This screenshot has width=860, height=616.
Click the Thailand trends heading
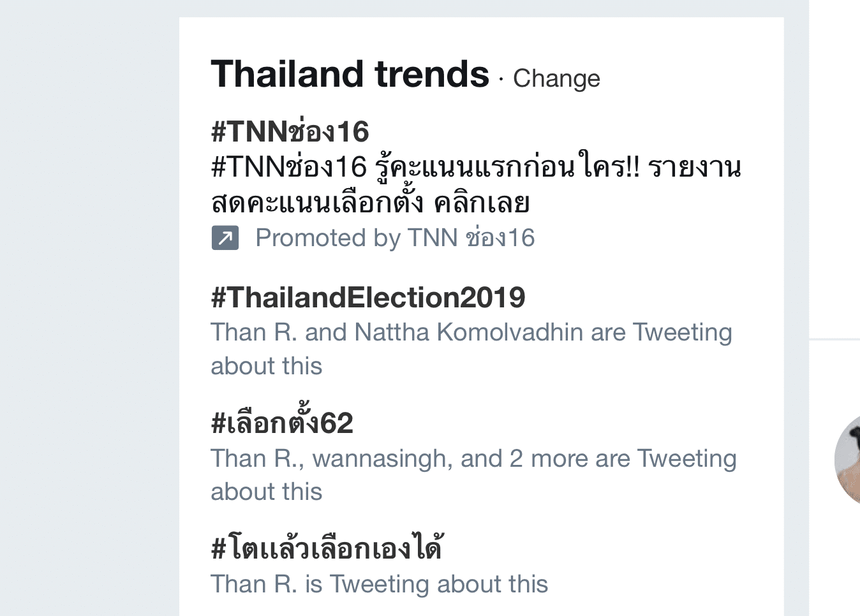[350, 74]
